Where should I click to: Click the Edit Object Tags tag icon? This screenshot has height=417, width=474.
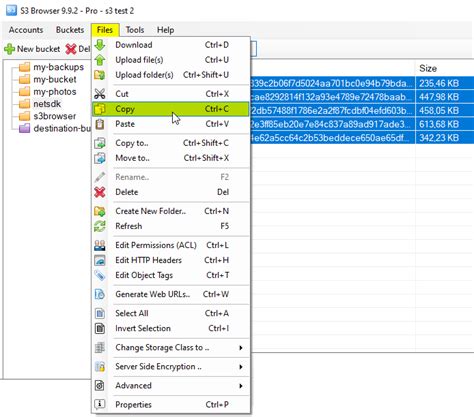[100, 275]
